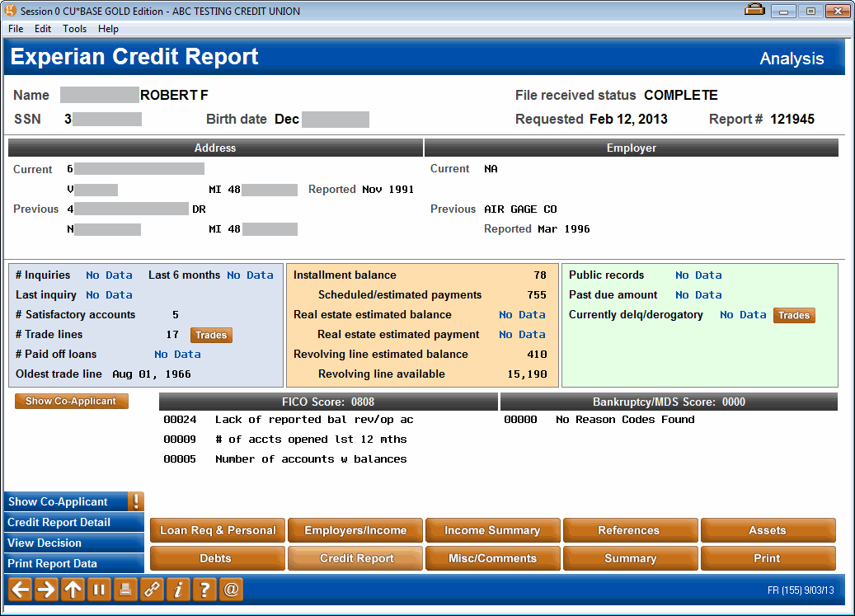Click No Data beside # Paid off loans
This screenshot has height=616, width=855.
click(177, 355)
